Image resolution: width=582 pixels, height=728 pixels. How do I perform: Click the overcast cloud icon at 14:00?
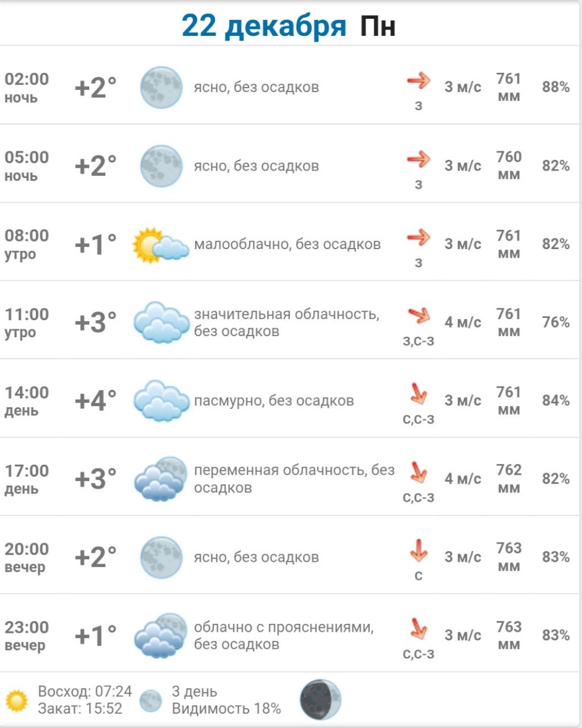pyautogui.click(x=161, y=401)
